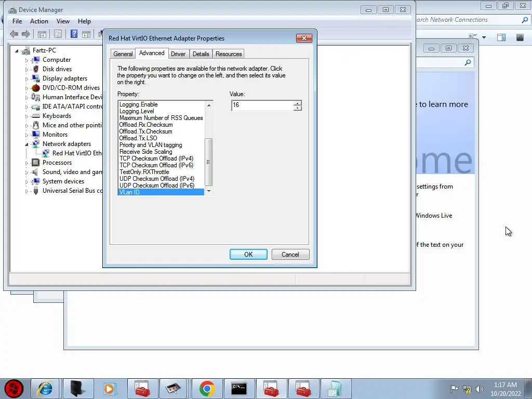Image resolution: width=532 pixels, height=399 pixels.
Task: Decrease the VLan ID value with down arrow
Action: [x=298, y=108]
